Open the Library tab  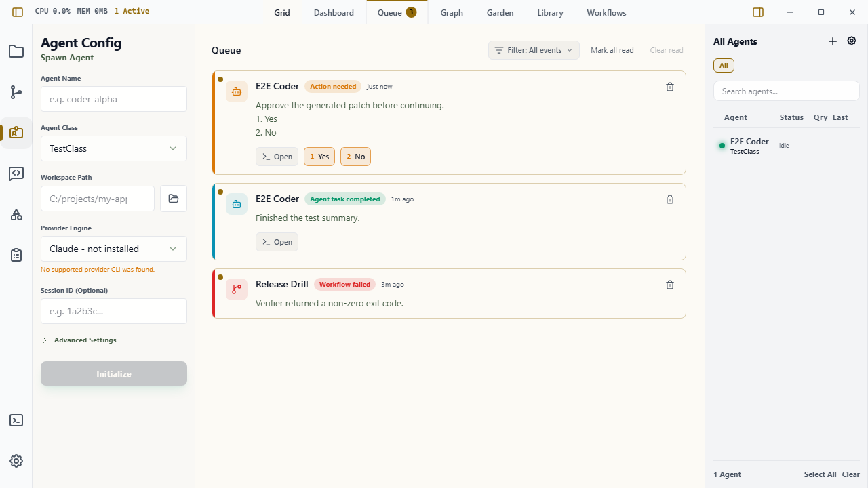coord(550,13)
